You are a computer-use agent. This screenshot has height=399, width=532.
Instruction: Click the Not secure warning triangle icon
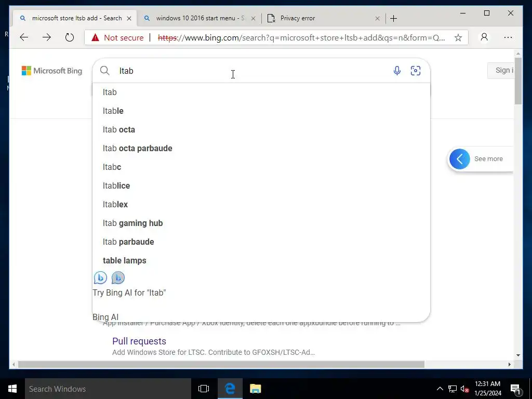[96, 37]
